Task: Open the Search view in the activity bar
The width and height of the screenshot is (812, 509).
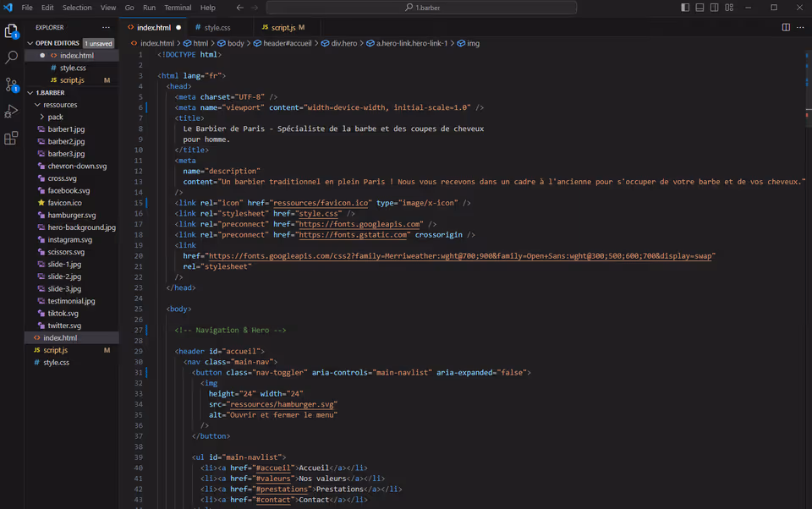Action: [11, 58]
